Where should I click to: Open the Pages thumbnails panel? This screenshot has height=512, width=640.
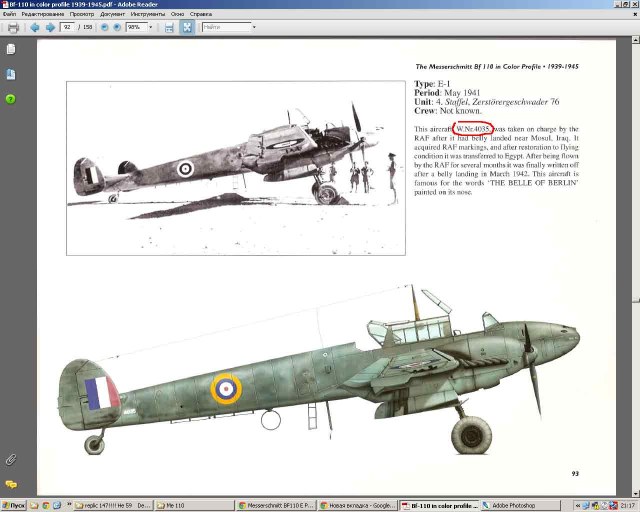tap(10, 49)
